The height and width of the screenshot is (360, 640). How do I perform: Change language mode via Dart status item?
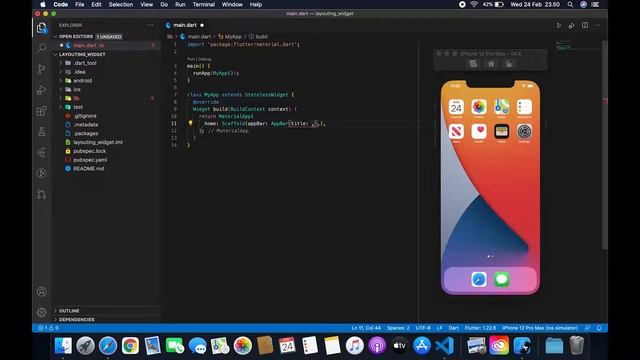click(453, 328)
